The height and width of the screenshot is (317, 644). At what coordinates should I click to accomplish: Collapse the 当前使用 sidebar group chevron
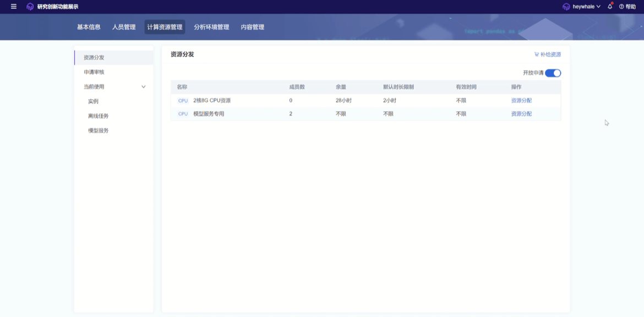pos(143,86)
